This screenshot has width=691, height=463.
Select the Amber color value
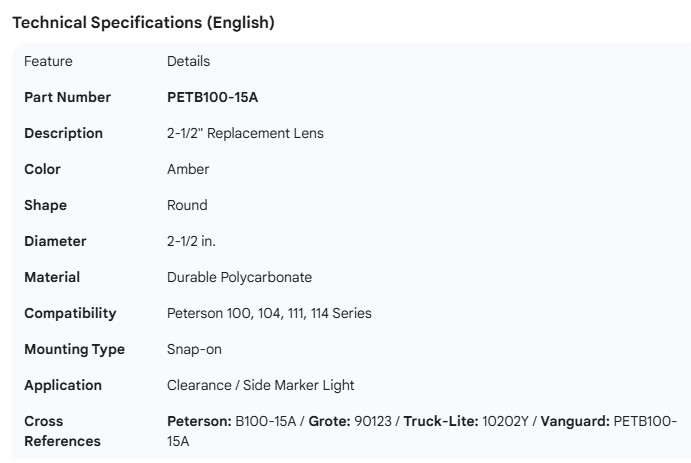tap(188, 169)
